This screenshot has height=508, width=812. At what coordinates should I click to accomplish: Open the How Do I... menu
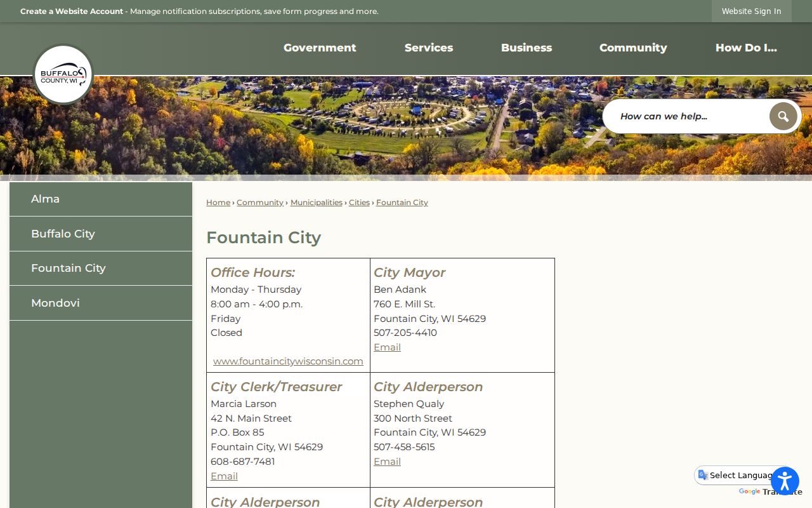[746, 48]
